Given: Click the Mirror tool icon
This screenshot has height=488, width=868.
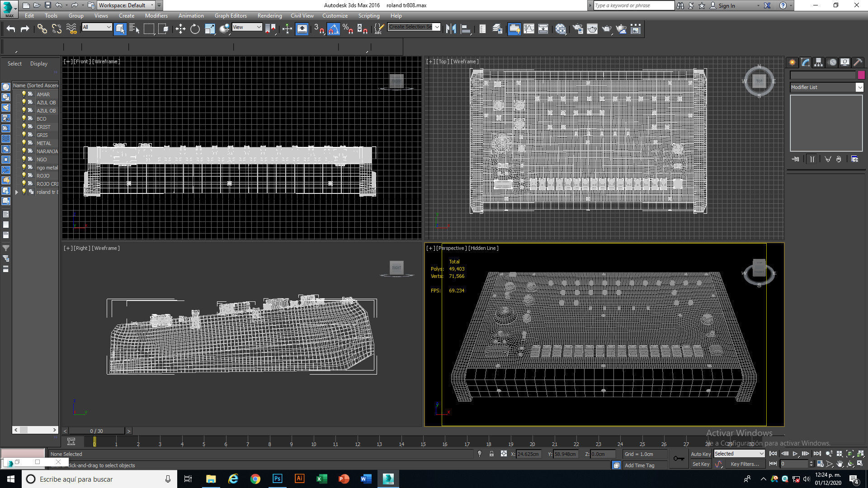Looking at the screenshot, I should coord(451,29).
